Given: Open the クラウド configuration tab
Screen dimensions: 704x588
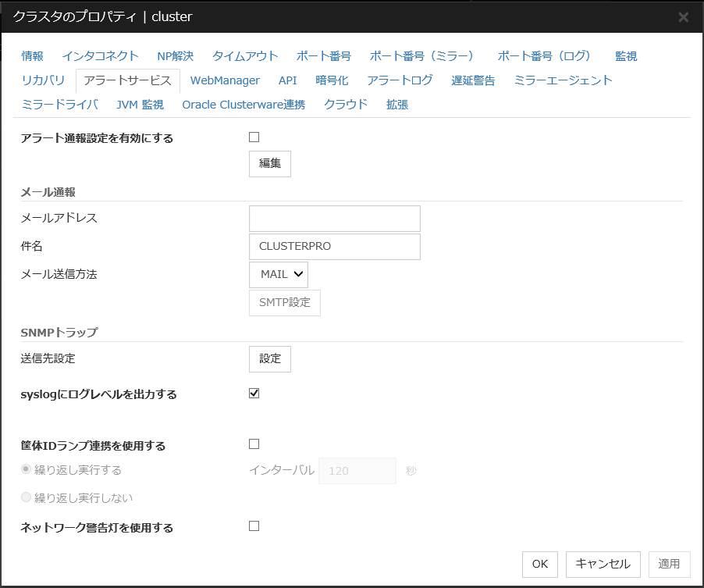Looking at the screenshot, I should point(345,104).
